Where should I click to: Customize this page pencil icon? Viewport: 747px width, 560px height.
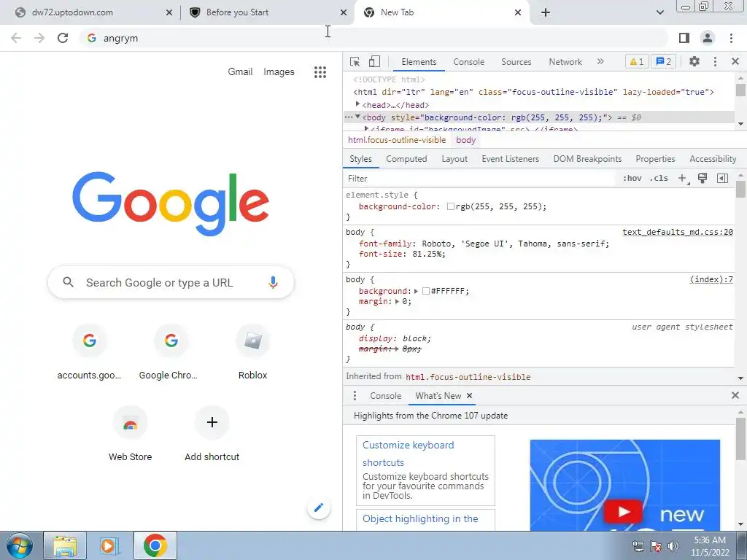coord(319,507)
